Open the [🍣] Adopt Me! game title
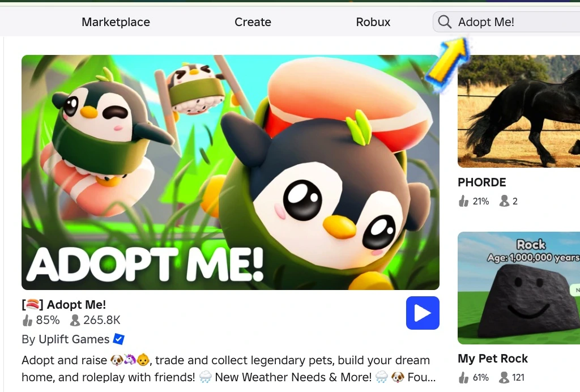This screenshot has width=580, height=392. point(63,304)
